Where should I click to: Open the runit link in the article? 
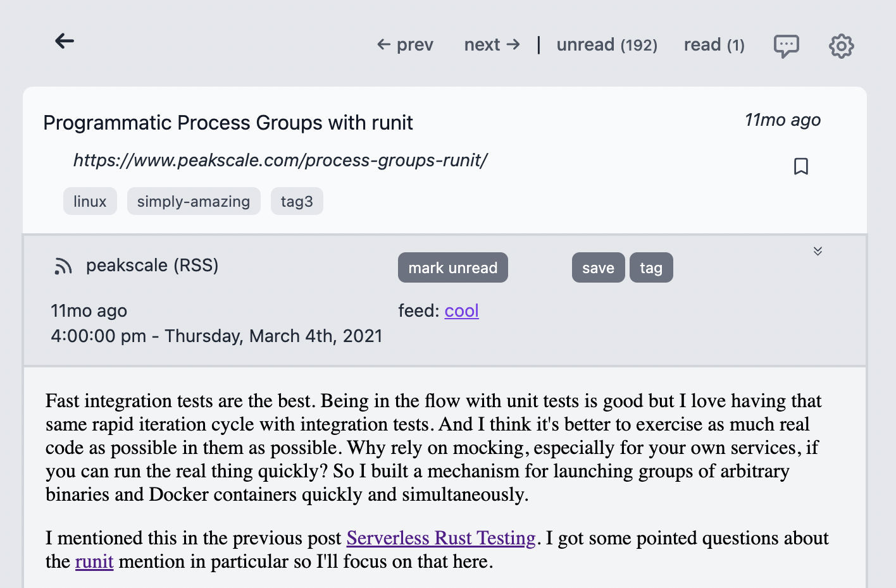coord(94,561)
